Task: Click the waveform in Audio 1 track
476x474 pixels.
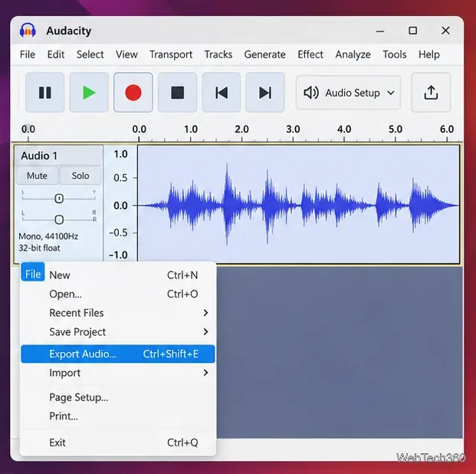Action: [x=298, y=205]
